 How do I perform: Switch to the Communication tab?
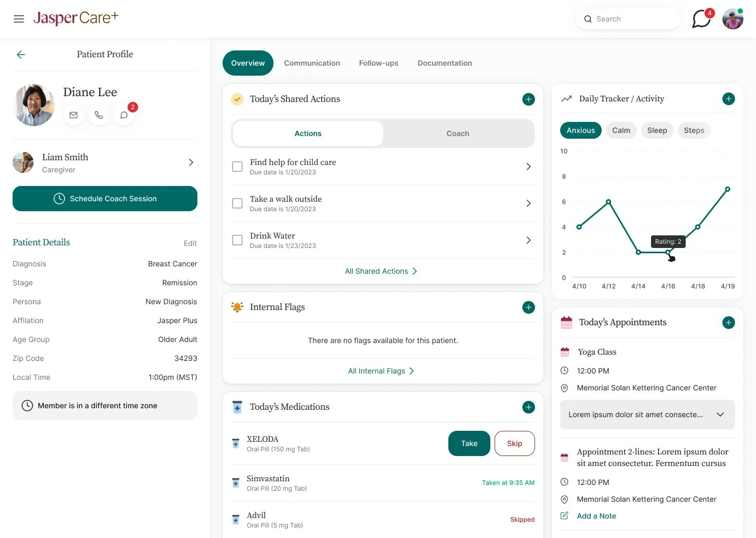click(x=312, y=63)
